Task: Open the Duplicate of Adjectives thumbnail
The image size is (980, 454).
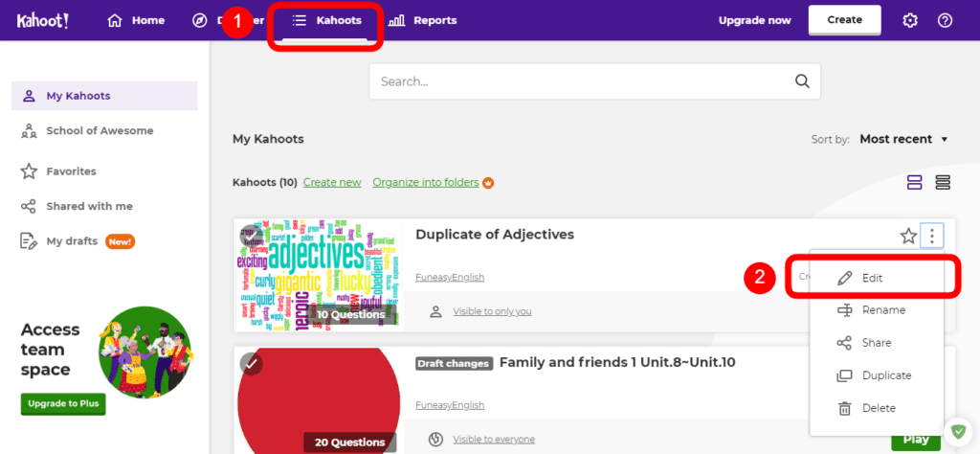Action: [x=319, y=275]
